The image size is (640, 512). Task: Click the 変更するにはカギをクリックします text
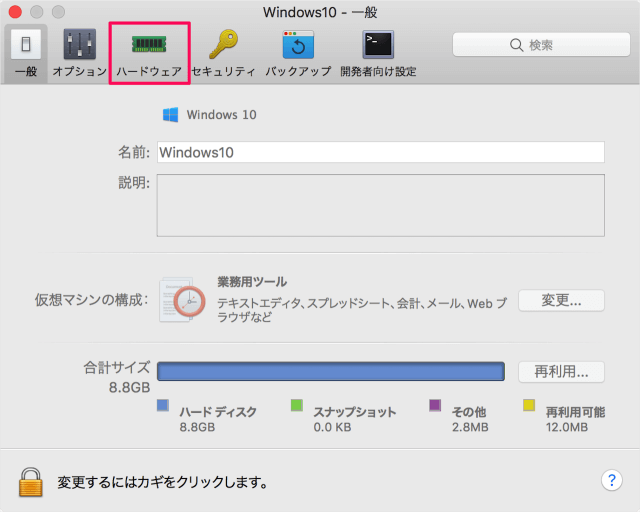pos(163,482)
